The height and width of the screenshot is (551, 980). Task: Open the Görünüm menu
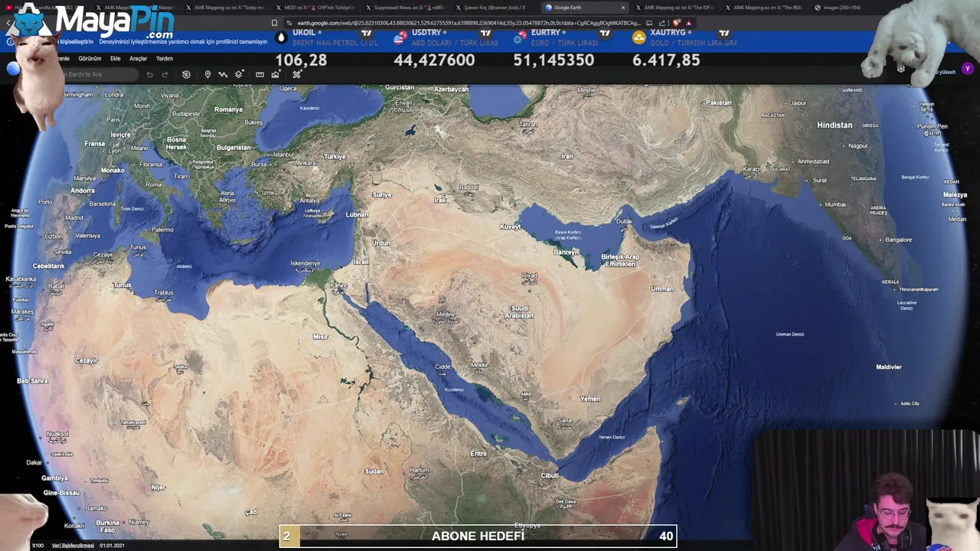90,59
